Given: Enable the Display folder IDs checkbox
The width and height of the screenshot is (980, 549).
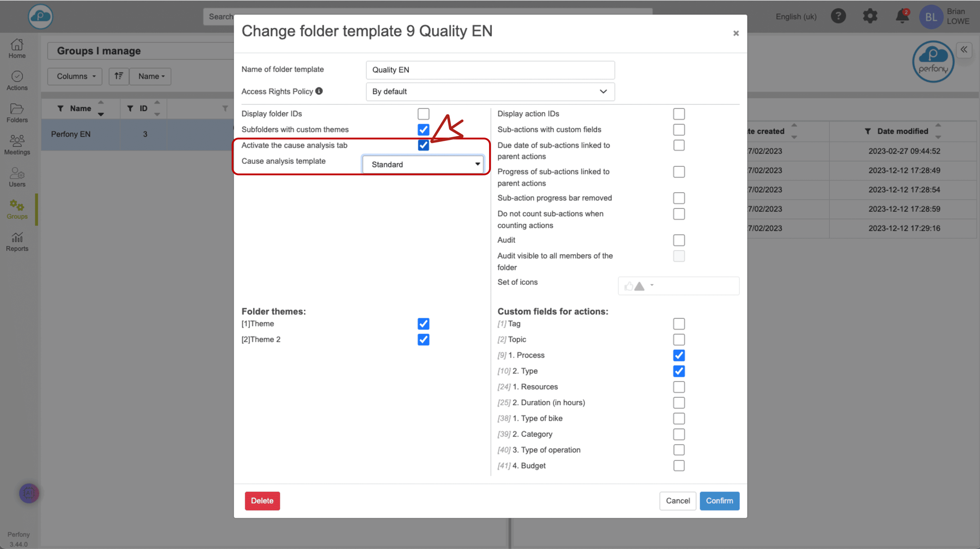Looking at the screenshot, I should tap(423, 114).
